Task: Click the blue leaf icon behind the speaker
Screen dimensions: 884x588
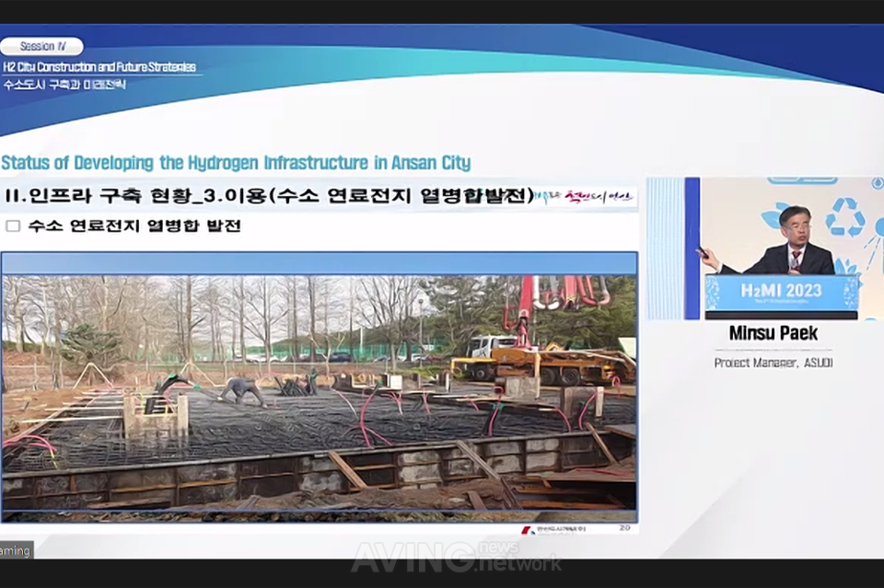Action: coord(773,216)
